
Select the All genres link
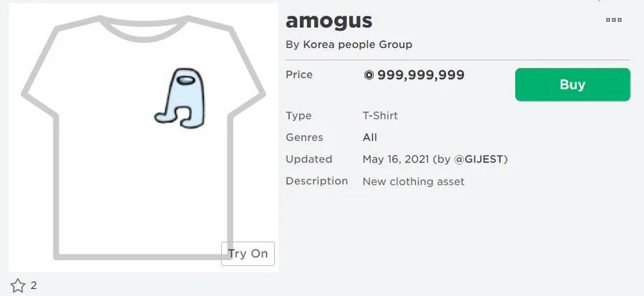[370, 137]
